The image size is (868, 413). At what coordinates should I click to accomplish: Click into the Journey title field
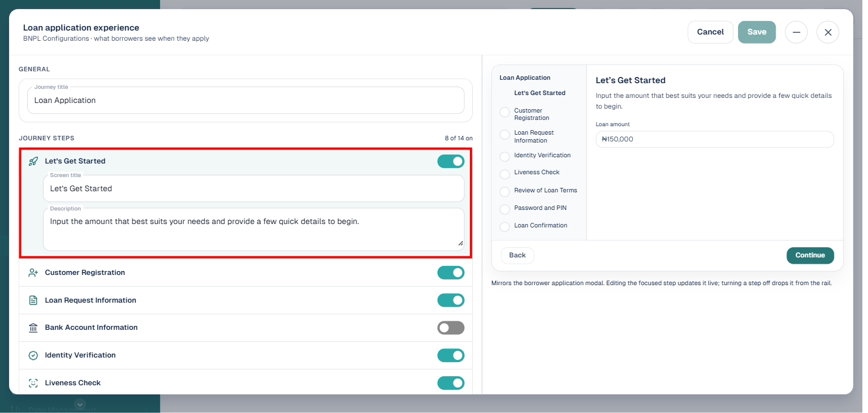pos(245,100)
